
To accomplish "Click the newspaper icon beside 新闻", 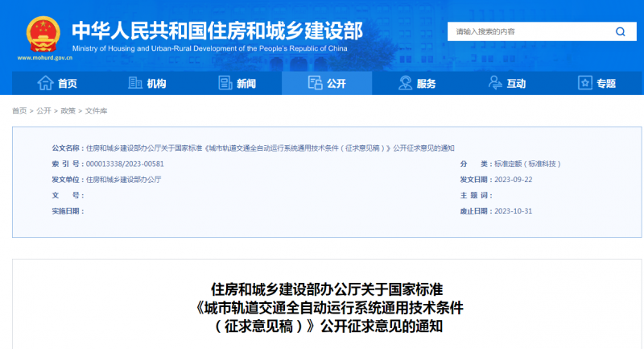I will click(225, 84).
